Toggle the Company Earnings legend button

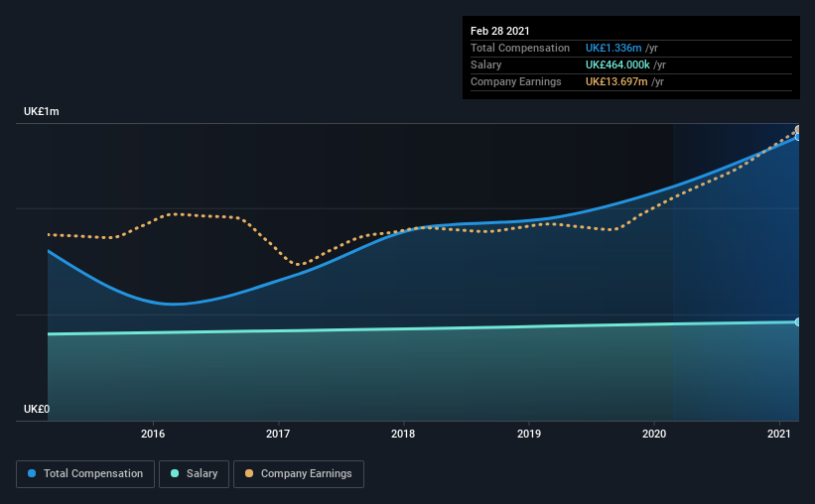[x=299, y=474]
